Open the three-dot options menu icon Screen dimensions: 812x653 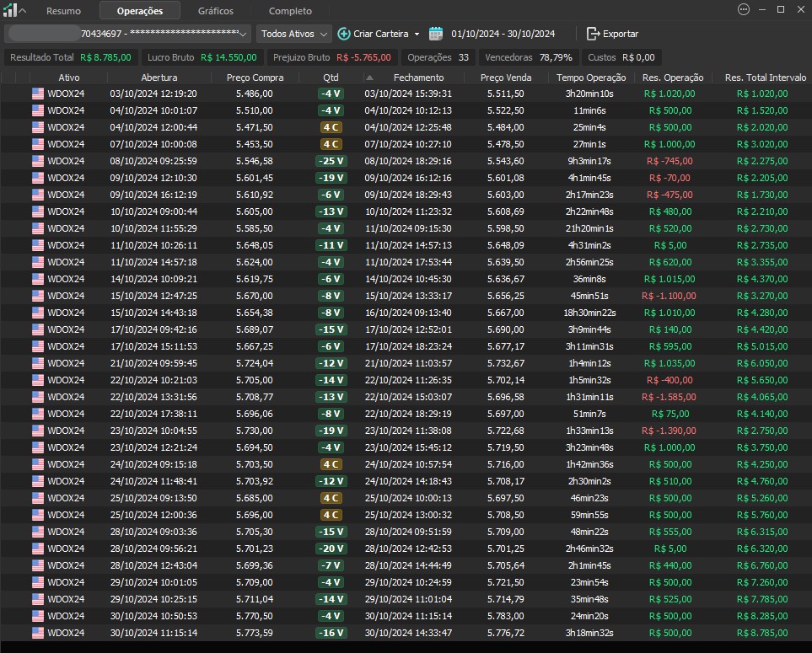[743, 9]
